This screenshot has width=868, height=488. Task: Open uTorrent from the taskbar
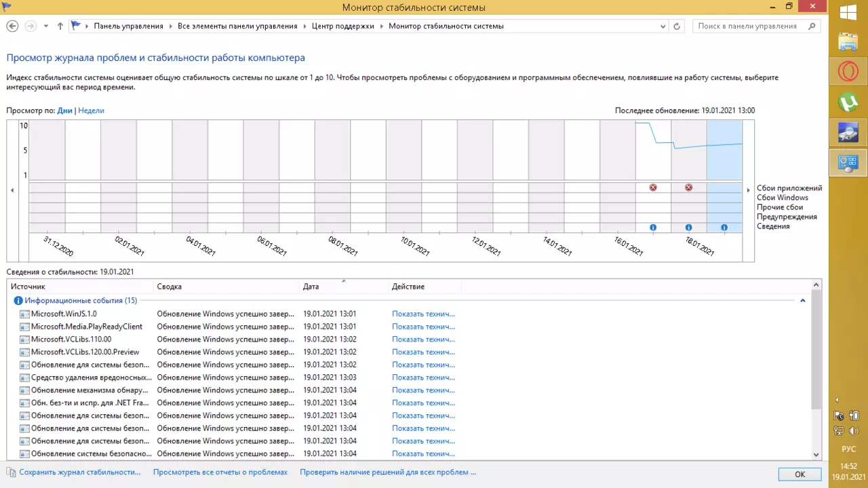(848, 102)
